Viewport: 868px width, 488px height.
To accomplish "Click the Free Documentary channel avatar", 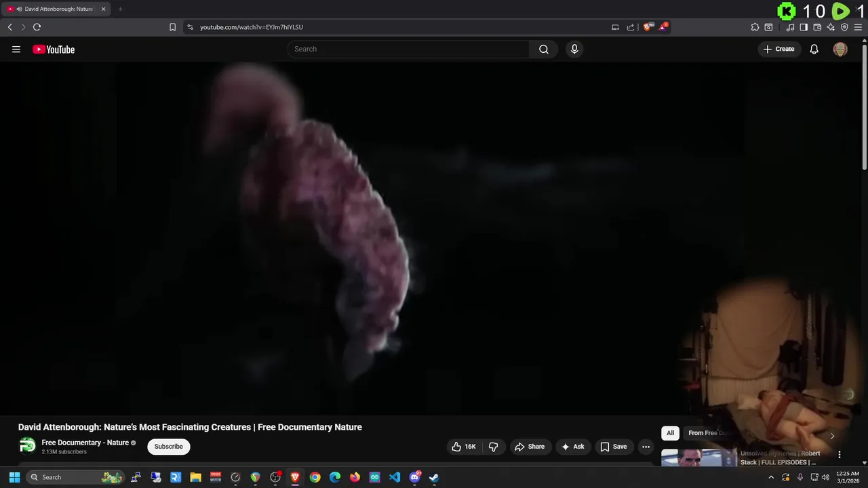I will [27, 445].
